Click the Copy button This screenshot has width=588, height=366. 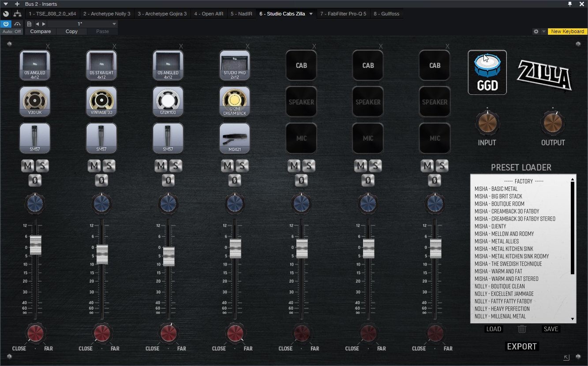(x=71, y=31)
